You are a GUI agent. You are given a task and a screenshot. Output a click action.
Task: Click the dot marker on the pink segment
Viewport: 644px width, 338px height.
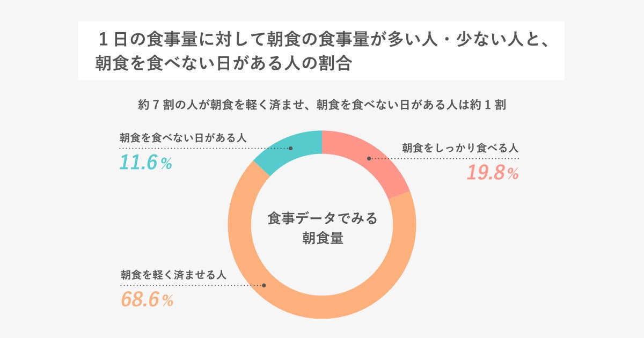tap(369, 158)
